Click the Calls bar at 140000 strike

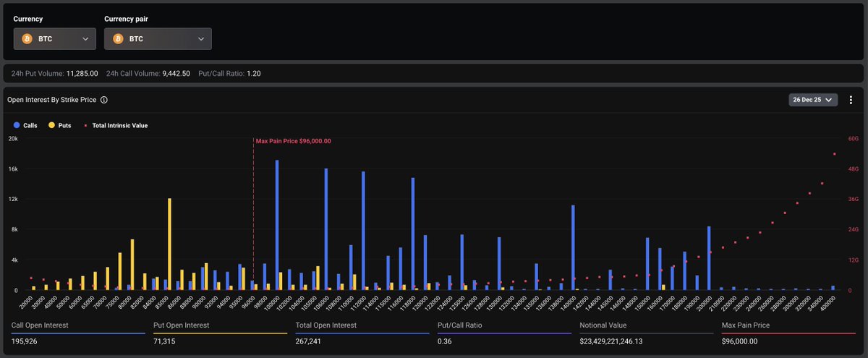pyautogui.click(x=573, y=247)
